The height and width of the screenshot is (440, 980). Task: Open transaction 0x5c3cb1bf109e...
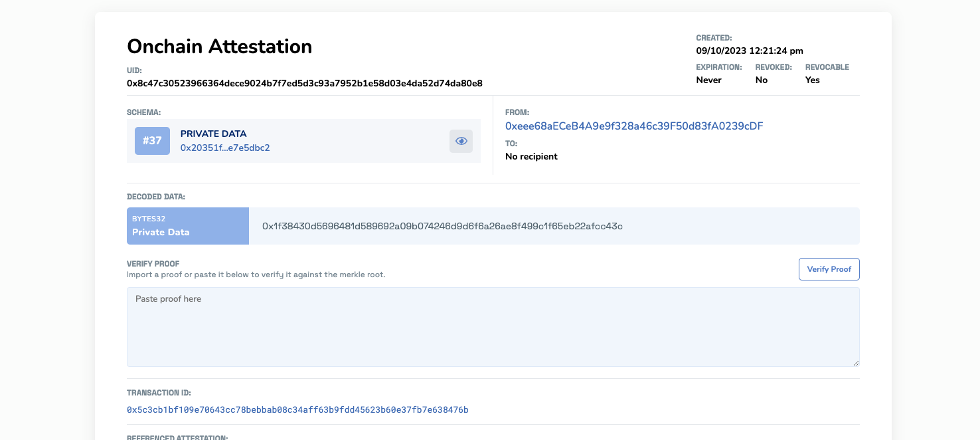pos(296,409)
